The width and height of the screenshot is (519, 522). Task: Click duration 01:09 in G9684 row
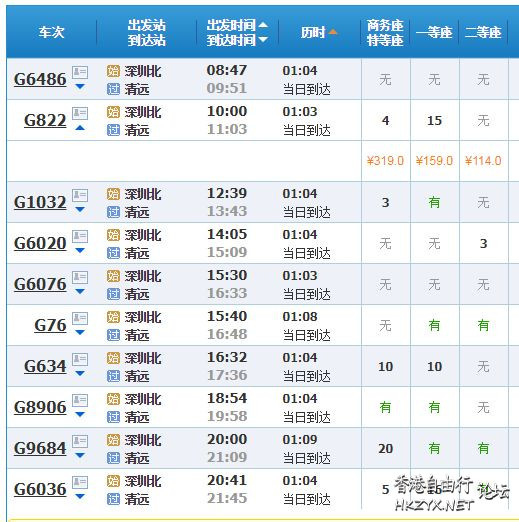pos(300,440)
